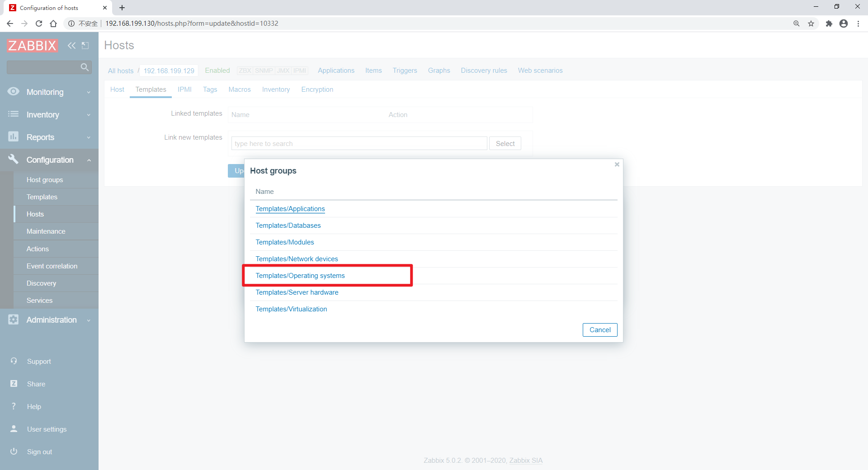Click the Inventory list icon
868x470 pixels.
click(14, 114)
